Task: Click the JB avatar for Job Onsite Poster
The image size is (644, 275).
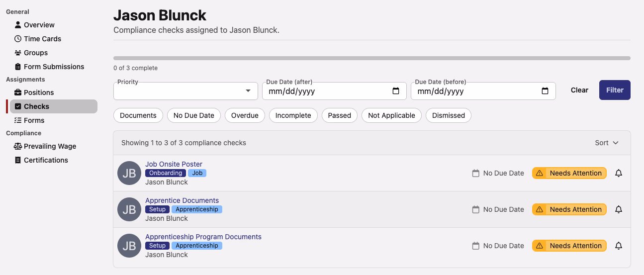Action: click(129, 173)
